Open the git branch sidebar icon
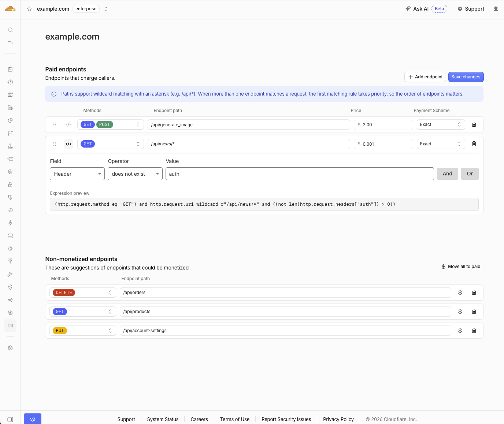Image resolution: width=504 pixels, height=424 pixels. pos(10,133)
